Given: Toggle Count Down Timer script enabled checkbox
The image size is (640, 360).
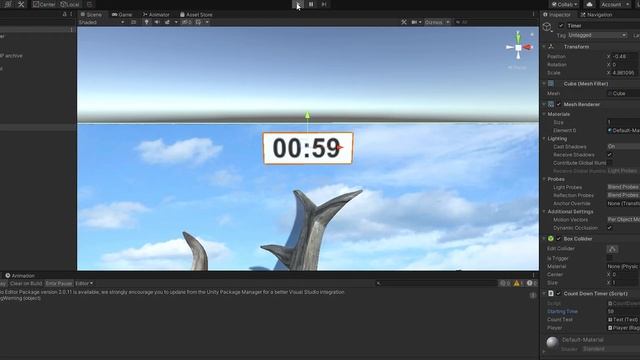Looking at the screenshot, I should [559, 293].
